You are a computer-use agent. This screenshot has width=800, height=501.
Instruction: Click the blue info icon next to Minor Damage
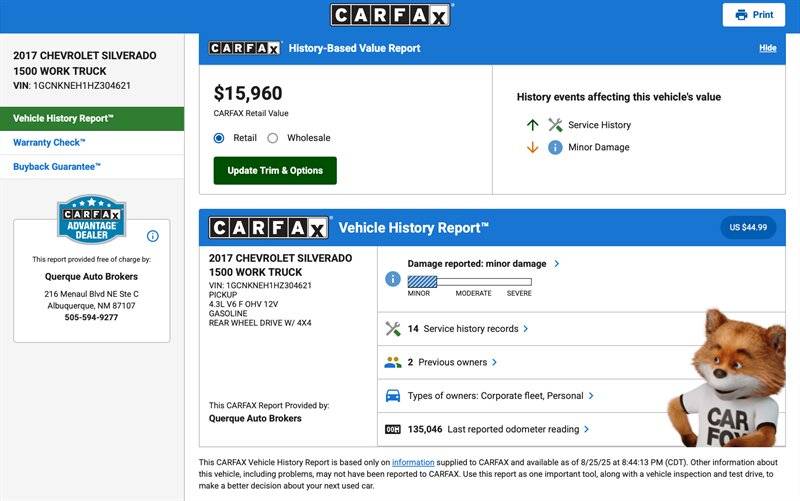[x=555, y=147]
